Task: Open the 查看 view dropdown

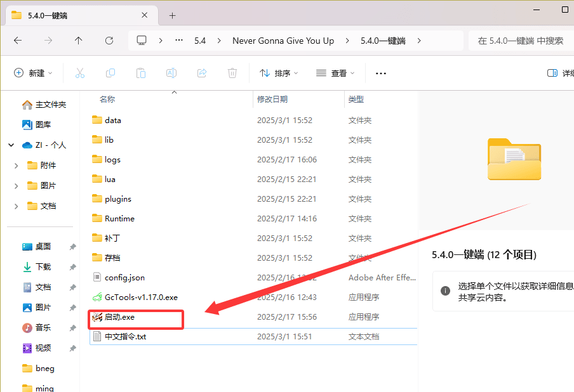Action: (336, 73)
